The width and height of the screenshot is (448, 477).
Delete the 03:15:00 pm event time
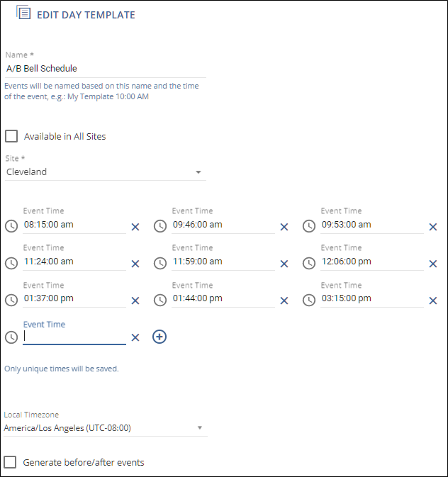[433, 301]
